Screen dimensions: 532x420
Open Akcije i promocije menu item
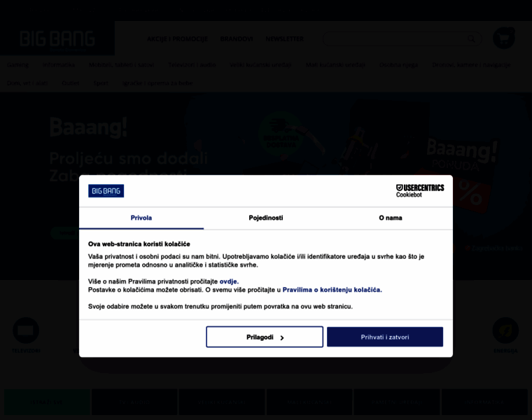177,39
